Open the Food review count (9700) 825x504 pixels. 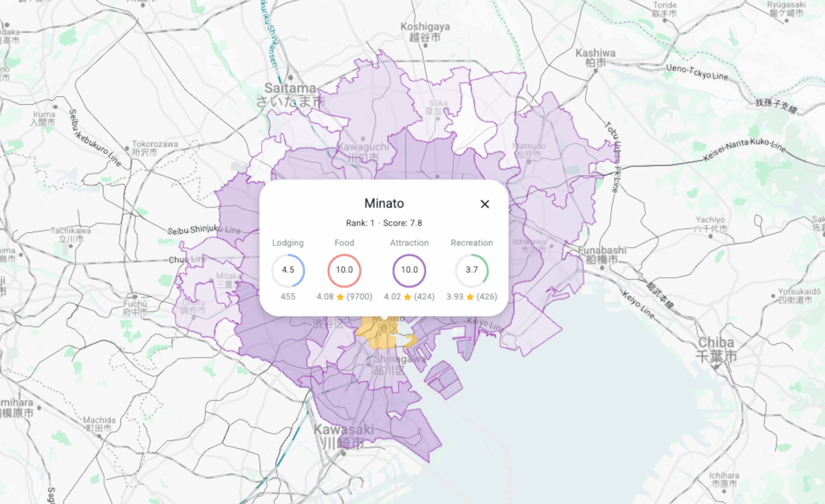(360, 296)
